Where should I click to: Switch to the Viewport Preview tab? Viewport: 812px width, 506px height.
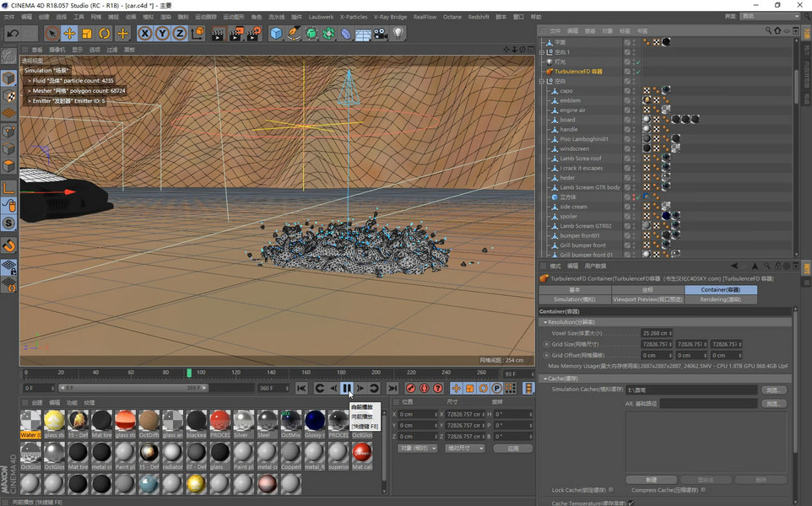pos(648,299)
